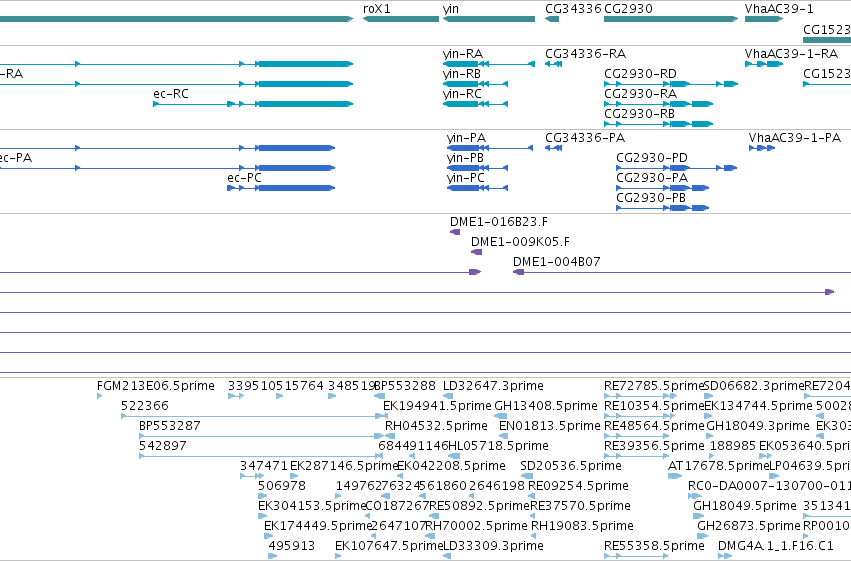This screenshot has width=851, height=561.
Task: Click the CG34336-RA transcript
Action: pos(553,64)
